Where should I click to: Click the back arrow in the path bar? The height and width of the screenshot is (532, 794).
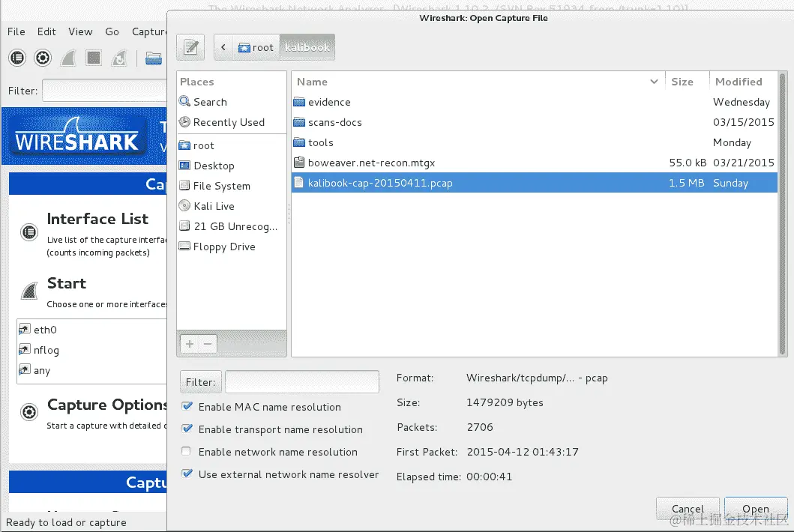click(x=223, y=47)
